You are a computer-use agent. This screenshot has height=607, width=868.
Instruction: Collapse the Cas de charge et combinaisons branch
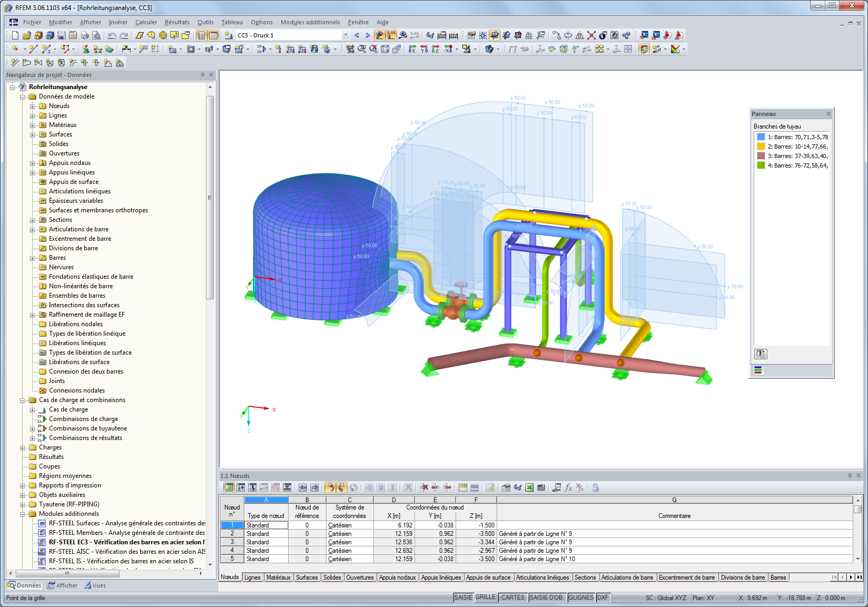22,400
